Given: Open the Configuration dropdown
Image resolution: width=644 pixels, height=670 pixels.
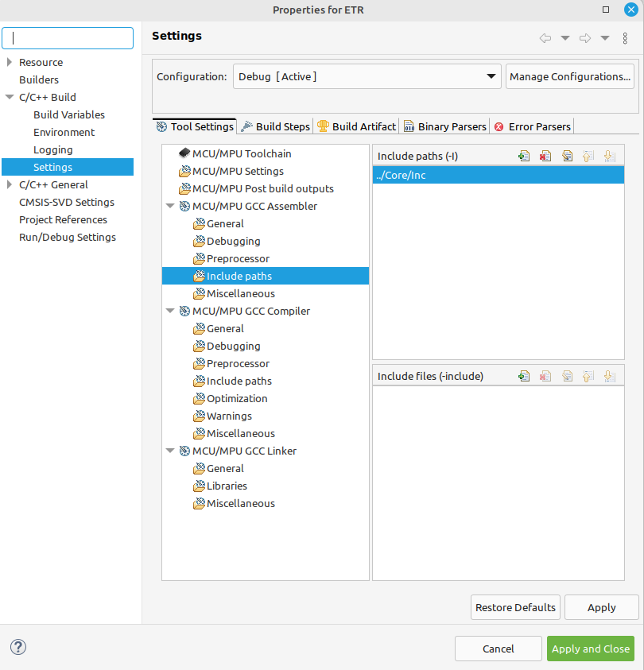Looking at the screenshot, I should click(367, 76).
